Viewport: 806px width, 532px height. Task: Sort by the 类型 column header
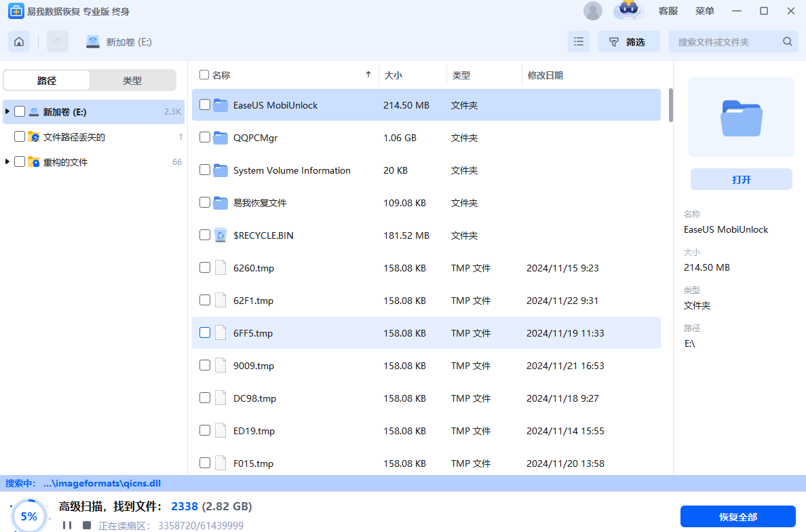click(461, 75)
